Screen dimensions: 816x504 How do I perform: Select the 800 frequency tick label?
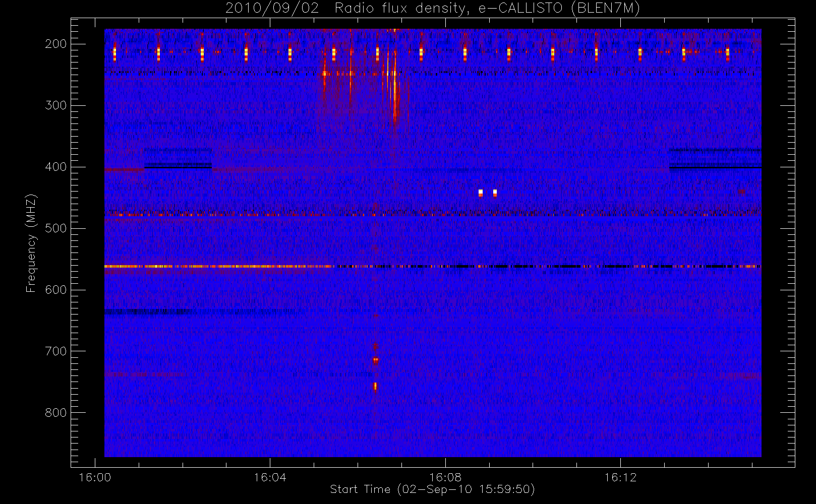[56, 413]
